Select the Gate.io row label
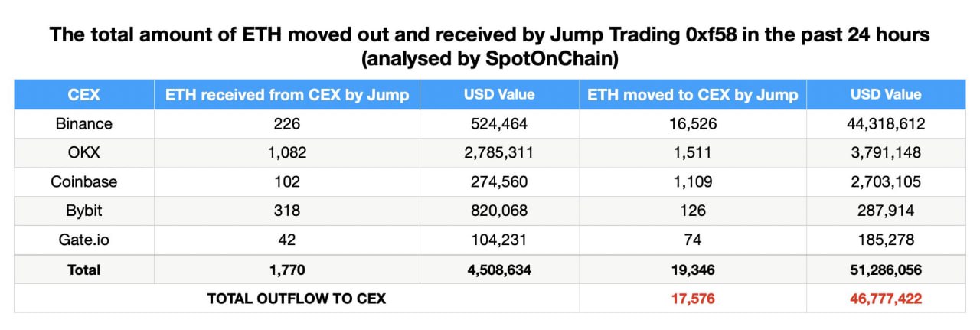This screenshot has width=980, height=330. tap(84, 240)
